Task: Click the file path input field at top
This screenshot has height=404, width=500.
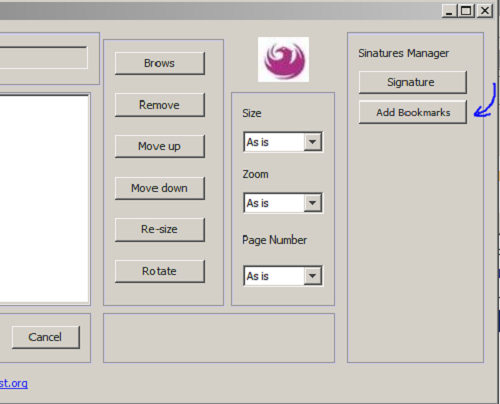Action: click(43, 58)
